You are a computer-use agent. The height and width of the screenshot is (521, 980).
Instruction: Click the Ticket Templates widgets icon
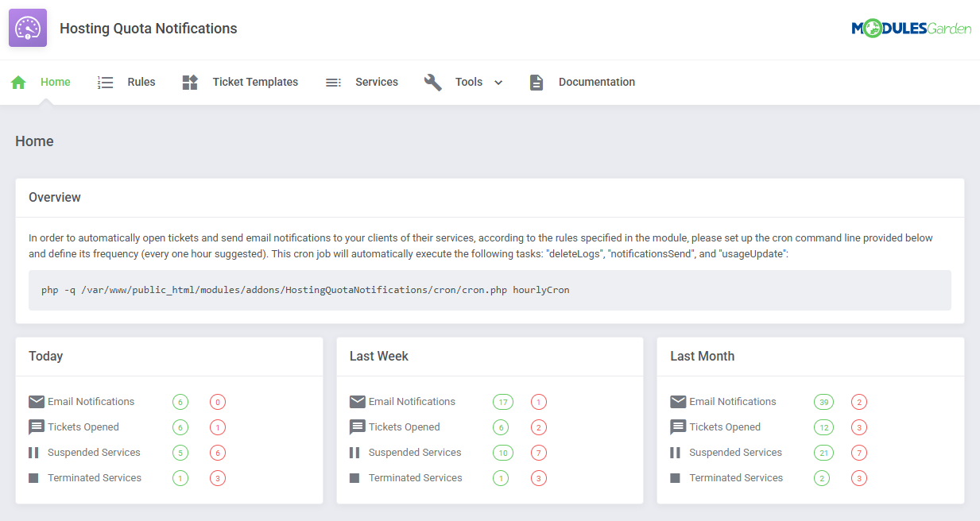tap(190, 83)
